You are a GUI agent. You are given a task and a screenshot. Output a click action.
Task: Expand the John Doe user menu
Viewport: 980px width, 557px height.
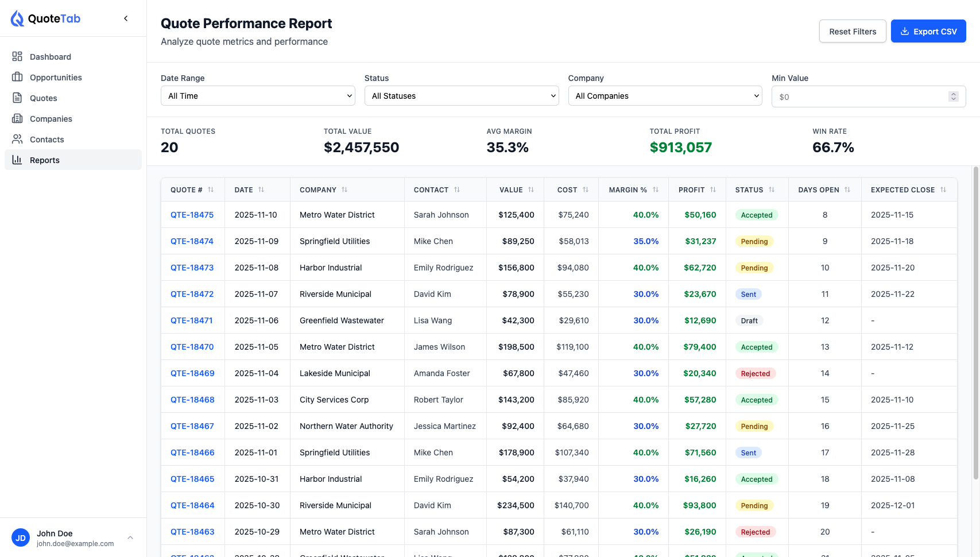(x=130, y=537)
